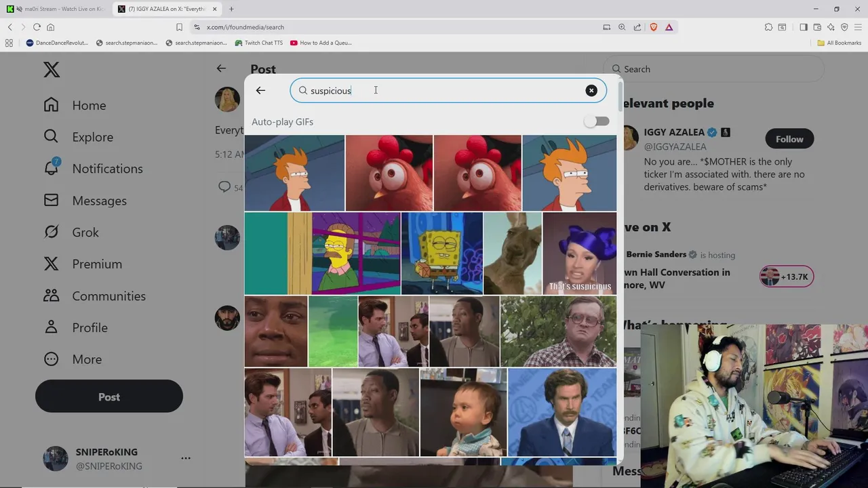
Task: Open IGGY AZALEA profile name link
Action: (x=673, y=132)
